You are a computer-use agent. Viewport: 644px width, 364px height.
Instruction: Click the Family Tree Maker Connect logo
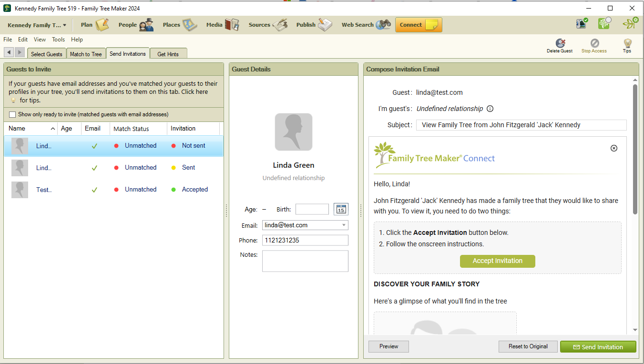pyautogui.click(x=434, y=155)
